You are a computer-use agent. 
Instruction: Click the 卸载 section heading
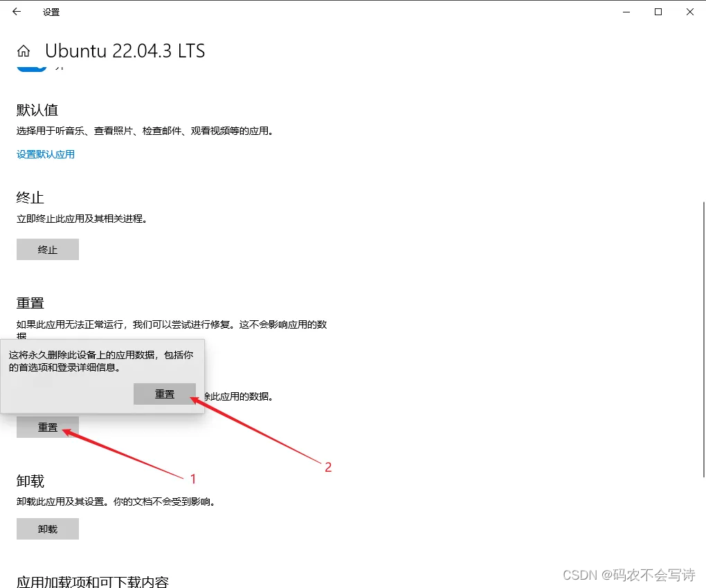coord(30,481)
